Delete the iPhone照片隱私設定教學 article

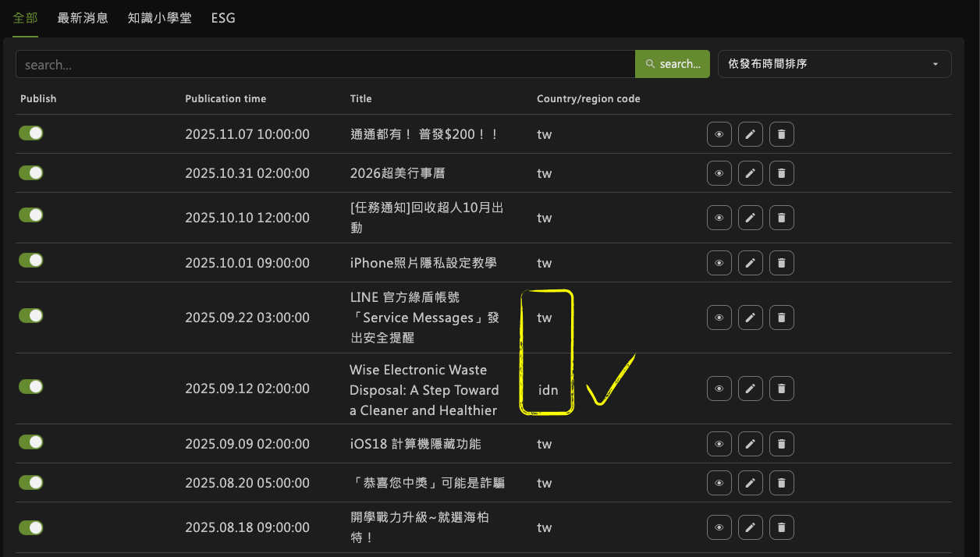click(x=782, y=263)
